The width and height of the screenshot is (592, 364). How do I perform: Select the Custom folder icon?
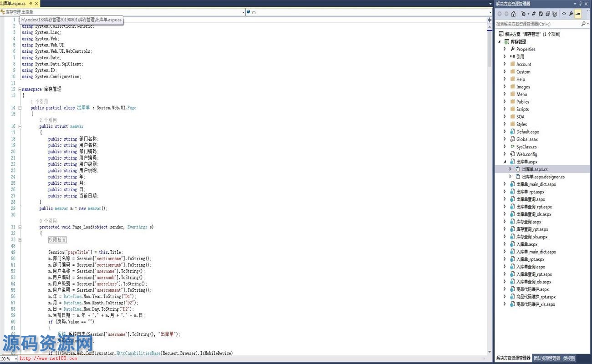click(512, 72)
